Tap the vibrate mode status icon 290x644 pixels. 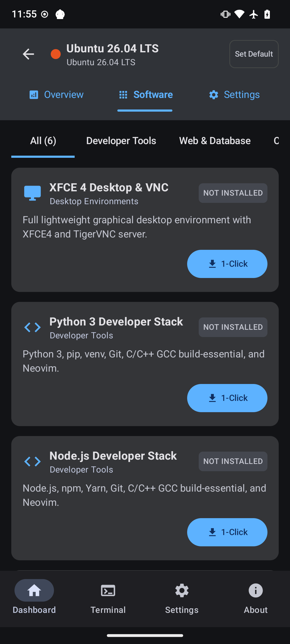click(x=226, y=14)
